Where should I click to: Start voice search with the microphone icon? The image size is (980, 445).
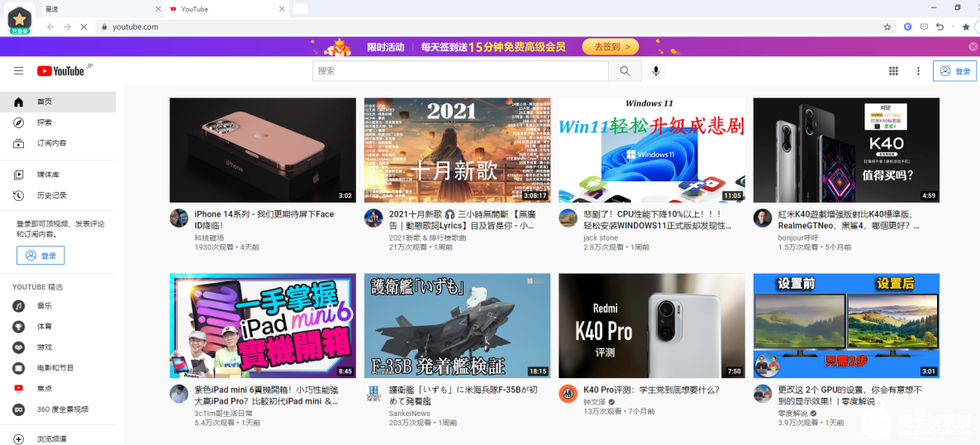[655, 71]
